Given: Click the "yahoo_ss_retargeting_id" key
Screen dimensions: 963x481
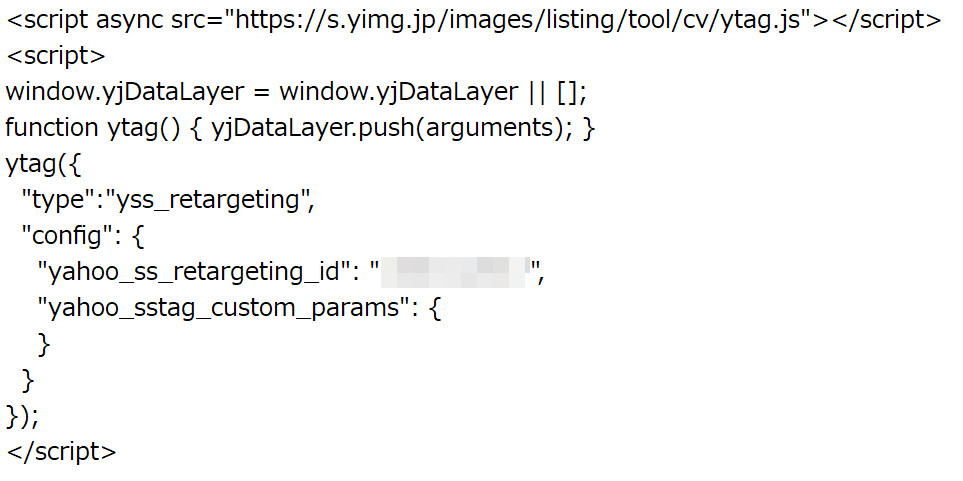Looking at the screenshot, I should 193,272.
